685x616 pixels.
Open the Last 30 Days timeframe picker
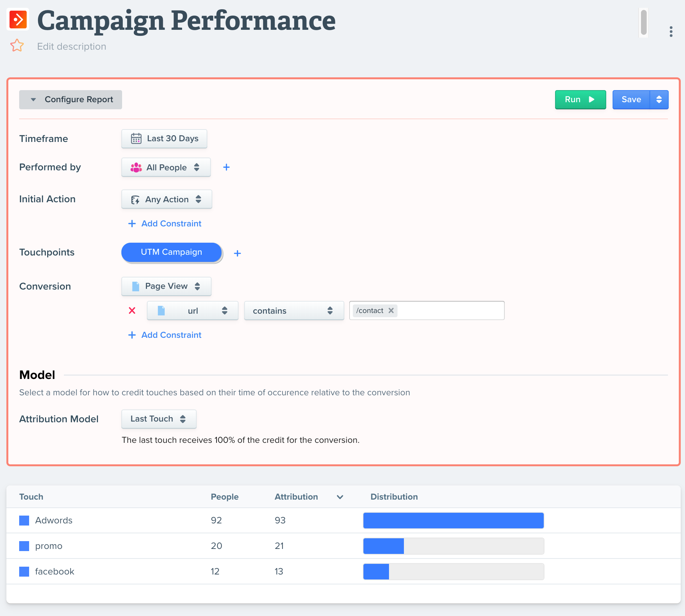pyautogui.click(x=164, y=138)
